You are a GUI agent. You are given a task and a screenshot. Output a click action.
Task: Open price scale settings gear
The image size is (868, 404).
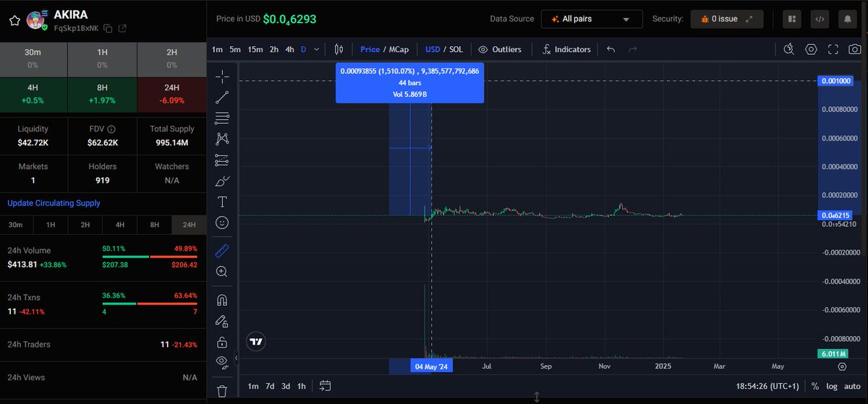[842, 366]
